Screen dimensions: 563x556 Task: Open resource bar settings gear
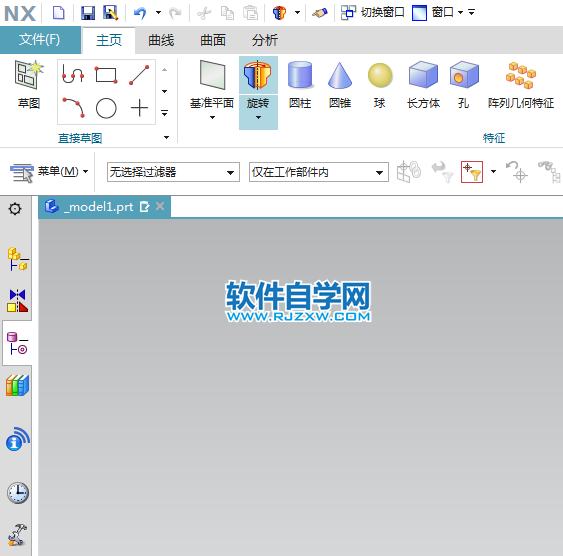(x=15, y=209)
